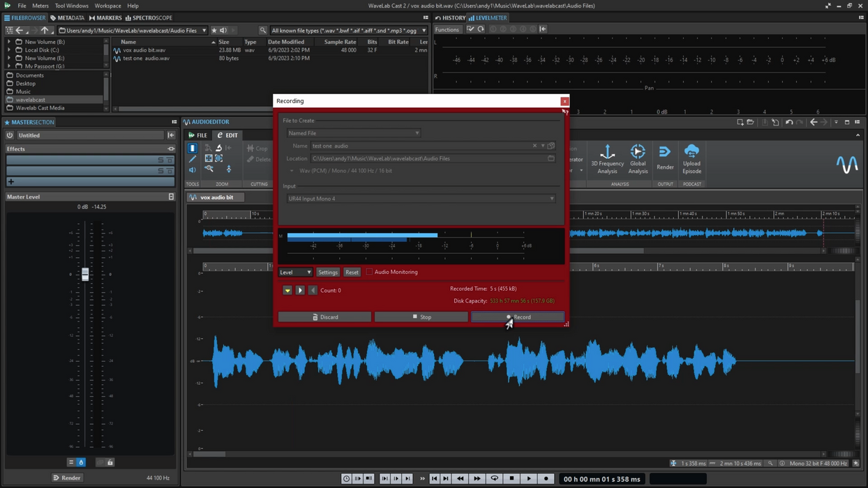This screenshot has height=488, width=868.
Task: Select the Pencil tool in Tools
Action: 193,159
